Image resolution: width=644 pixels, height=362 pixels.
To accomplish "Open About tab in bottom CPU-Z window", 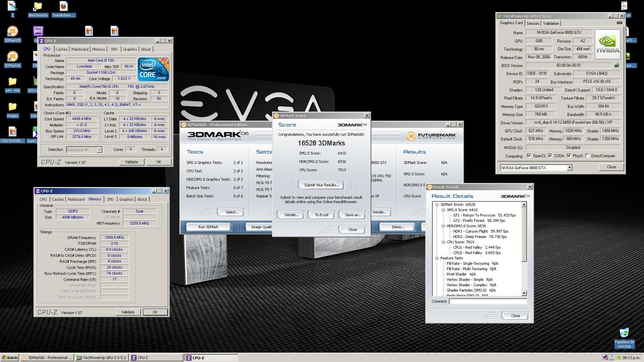I will click(x=142, y=199).
